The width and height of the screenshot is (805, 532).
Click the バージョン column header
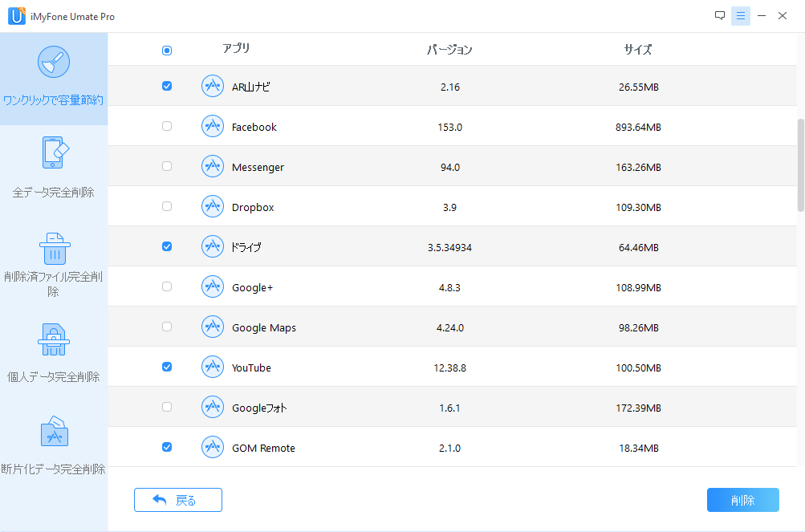coord(449,50)
